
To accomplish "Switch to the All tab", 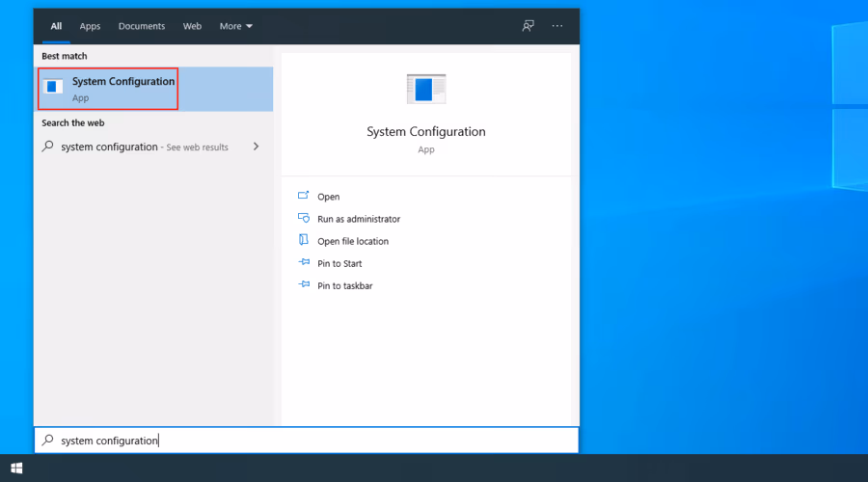I will point(56,26).
